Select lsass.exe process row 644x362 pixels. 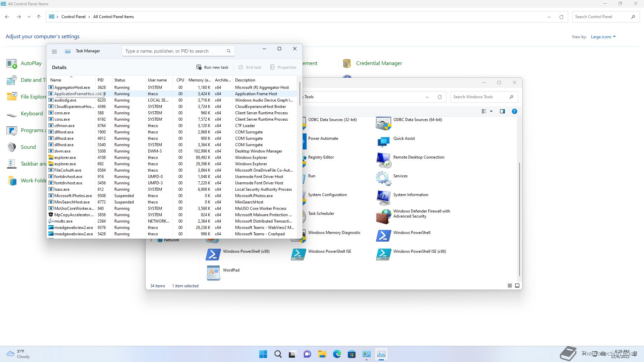pyautogui.click(x=172, y=189)
